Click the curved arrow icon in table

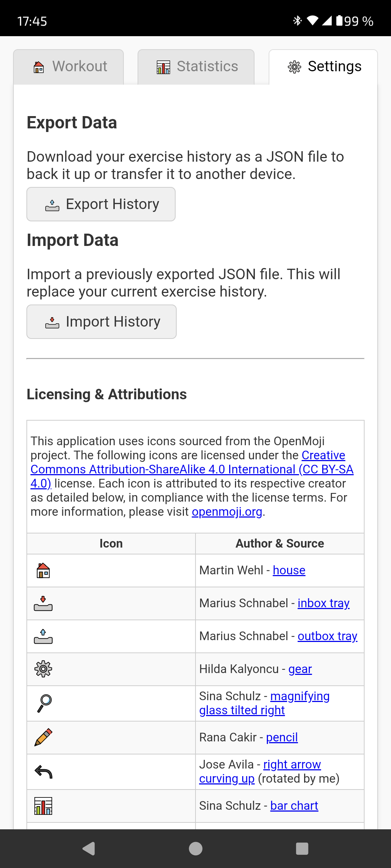tap(43, 771)
